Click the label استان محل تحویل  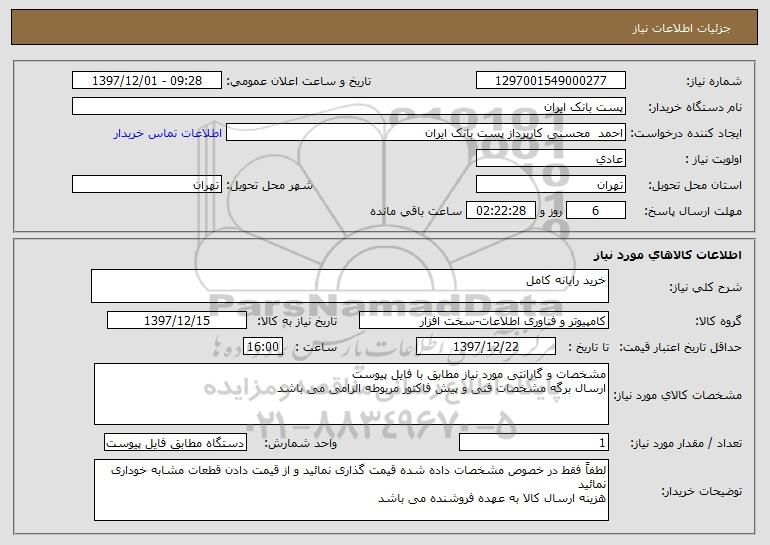pyautogui.click(x=695, y=185)
